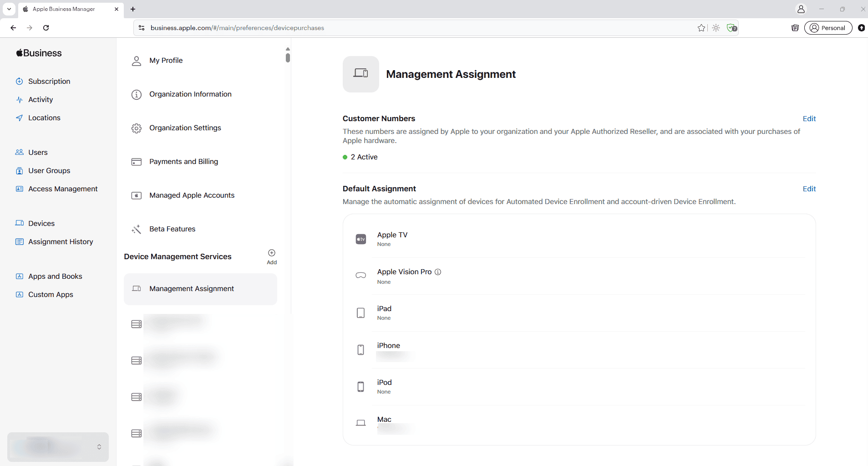Edit the Customer Numbers section
Screen dimensions: 868x466
click(809, 119)
